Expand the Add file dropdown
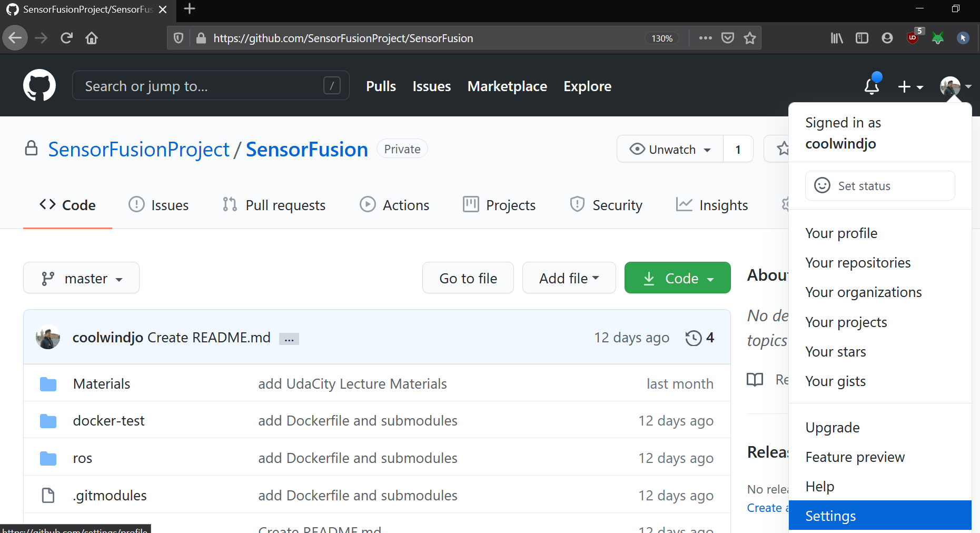Screen dimensions: 980x533 [x=569, y=278]
